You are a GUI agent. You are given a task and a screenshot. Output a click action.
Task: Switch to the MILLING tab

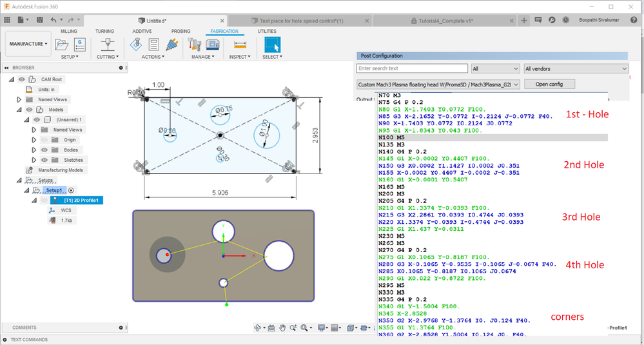(68, 31)
